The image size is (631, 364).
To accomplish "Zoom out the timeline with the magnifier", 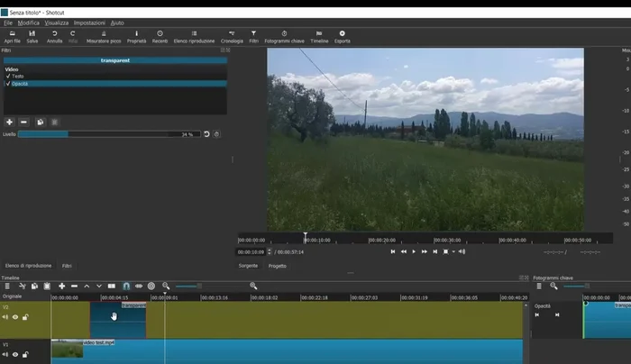I will click(x=166, y=286).
